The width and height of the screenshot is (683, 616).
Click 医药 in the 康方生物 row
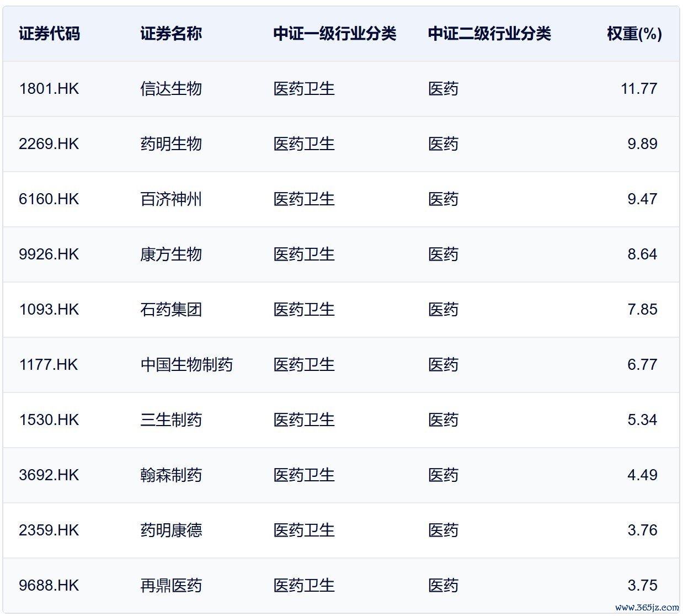point(443,254)
